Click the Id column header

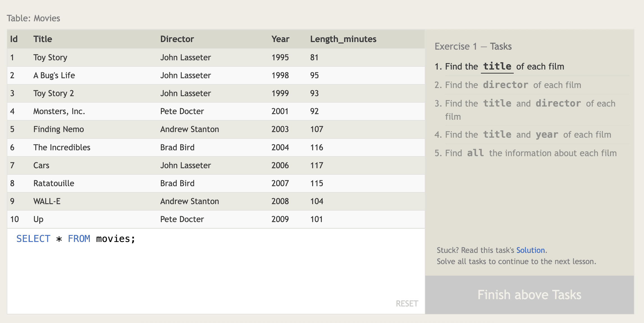point(14,39)
